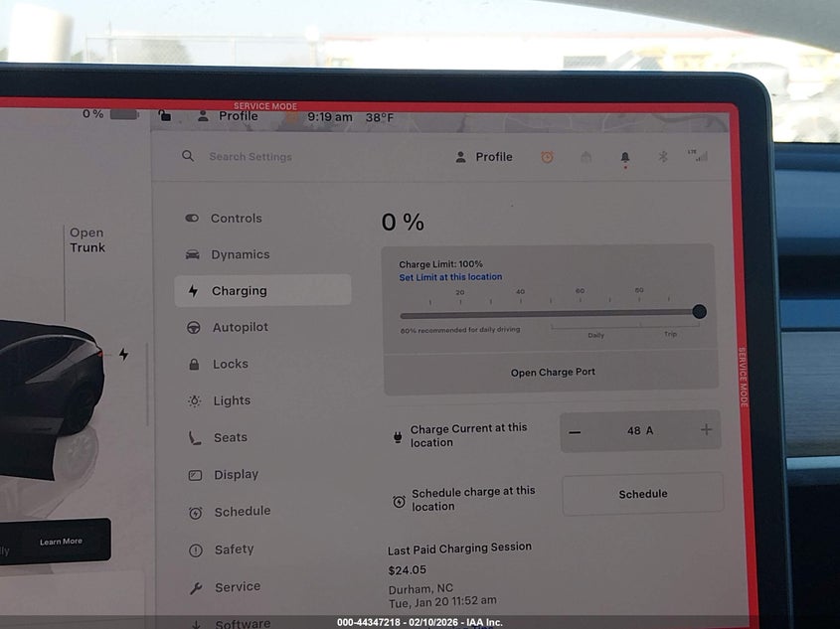The height and width of the screenshot is (629, 840).
Task: Open the Profile menu in the top status bar
Action: point(229,116)
